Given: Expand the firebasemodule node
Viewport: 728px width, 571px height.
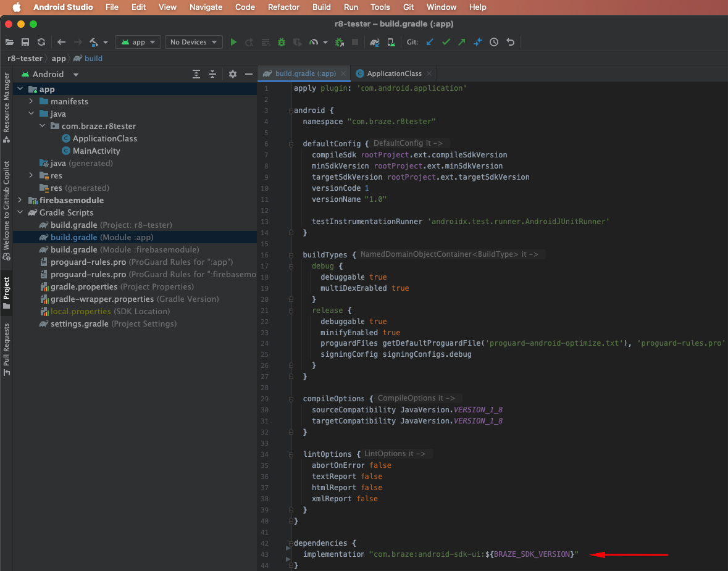Looking at the screenshot, I should click(x=20, y=200).
